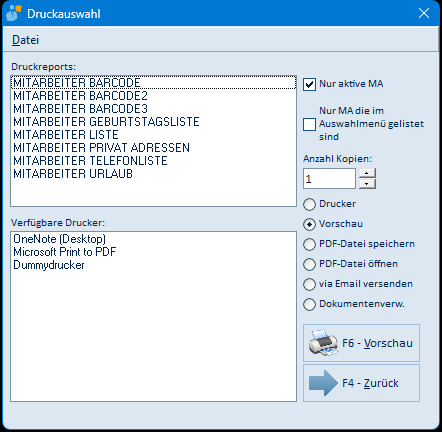Close the Druckauswahl dialog window
Screen dimensions: 442x432
pyautogui.click(x=424, y=13)
